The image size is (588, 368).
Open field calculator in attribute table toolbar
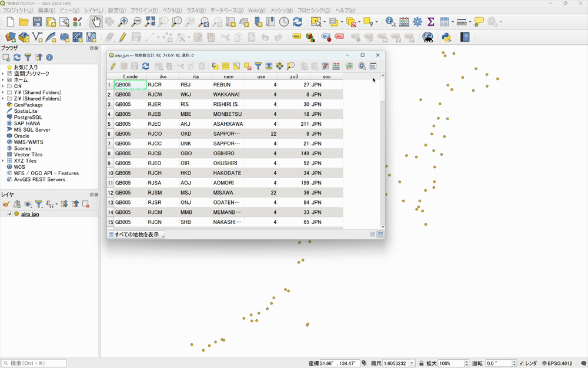(336, 66)
